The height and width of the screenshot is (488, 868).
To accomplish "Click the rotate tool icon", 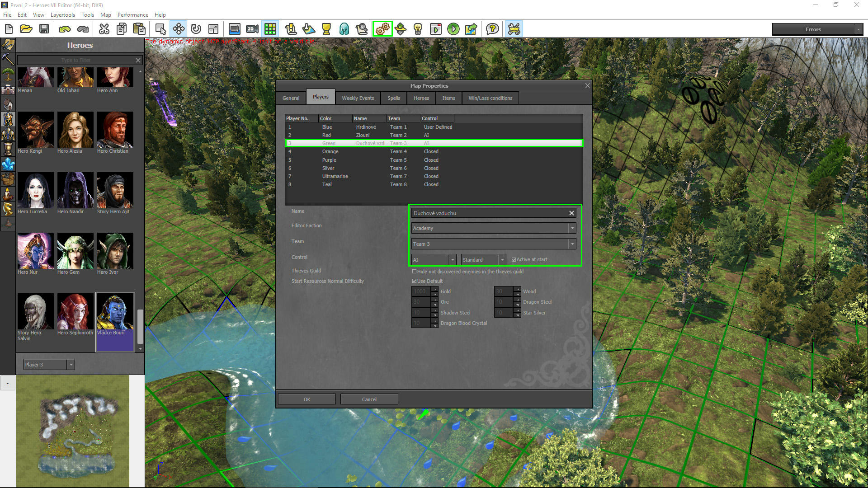I will pos(196,29).
